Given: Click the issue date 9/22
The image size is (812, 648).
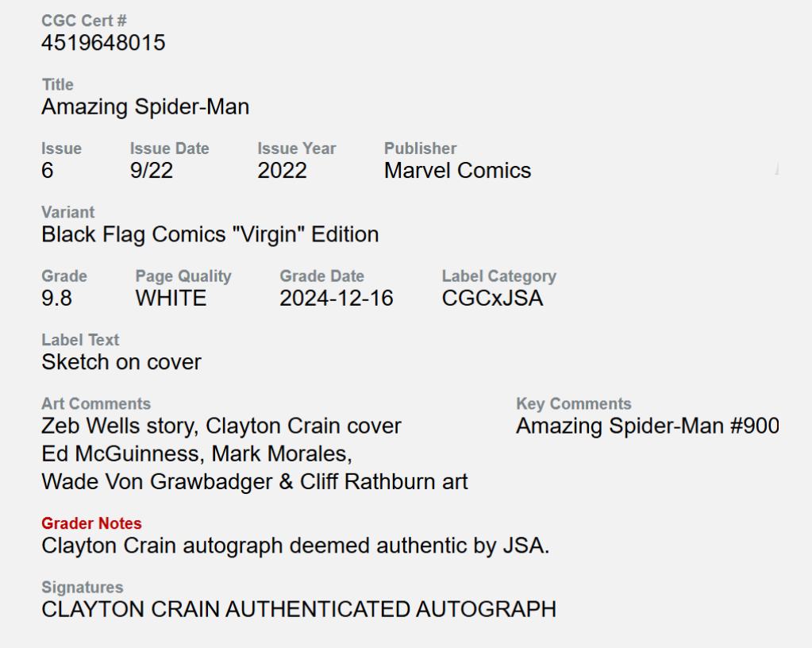Looking at the screenshot, I should pos(152,171).
